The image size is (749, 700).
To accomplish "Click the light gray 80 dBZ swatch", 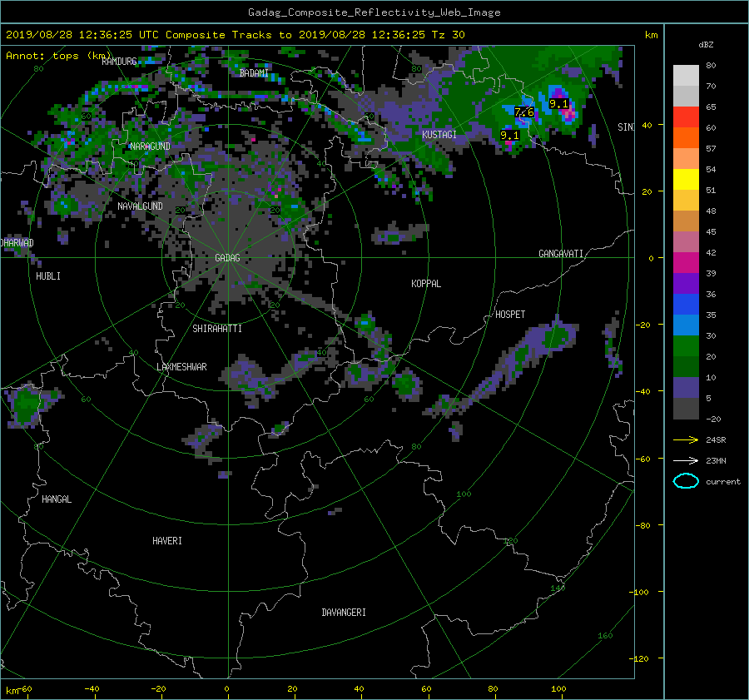I will point(686,76).
